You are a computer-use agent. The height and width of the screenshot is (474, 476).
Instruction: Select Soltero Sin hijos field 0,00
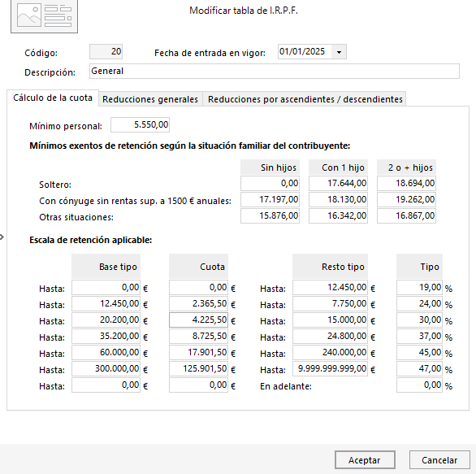click(270, 183)
